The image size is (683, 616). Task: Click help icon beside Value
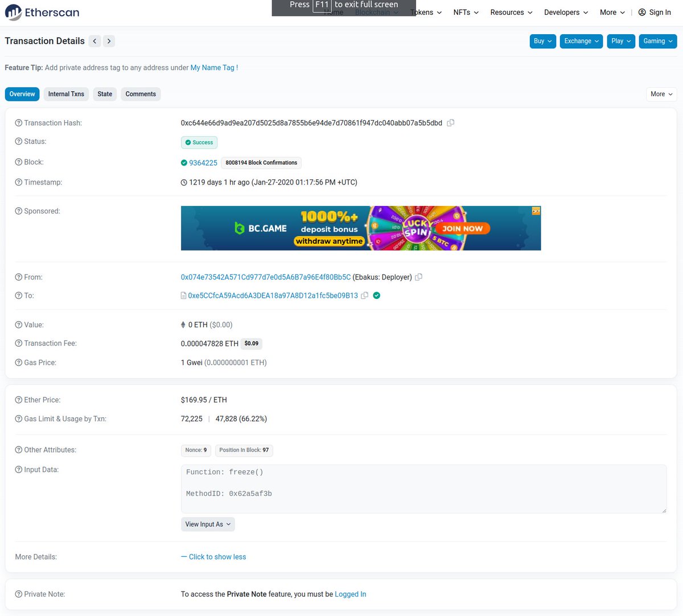click(19, 325)
